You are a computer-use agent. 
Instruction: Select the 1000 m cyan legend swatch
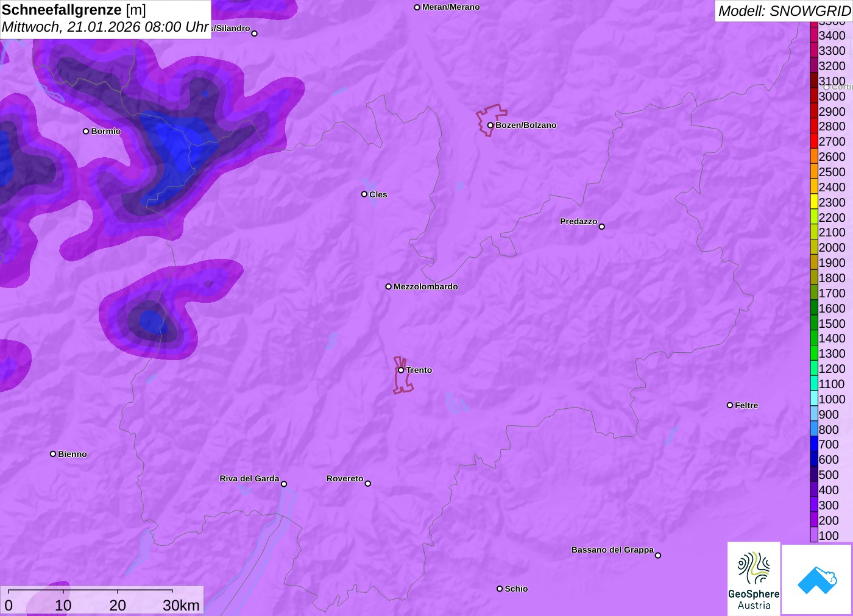coord(814,398)
